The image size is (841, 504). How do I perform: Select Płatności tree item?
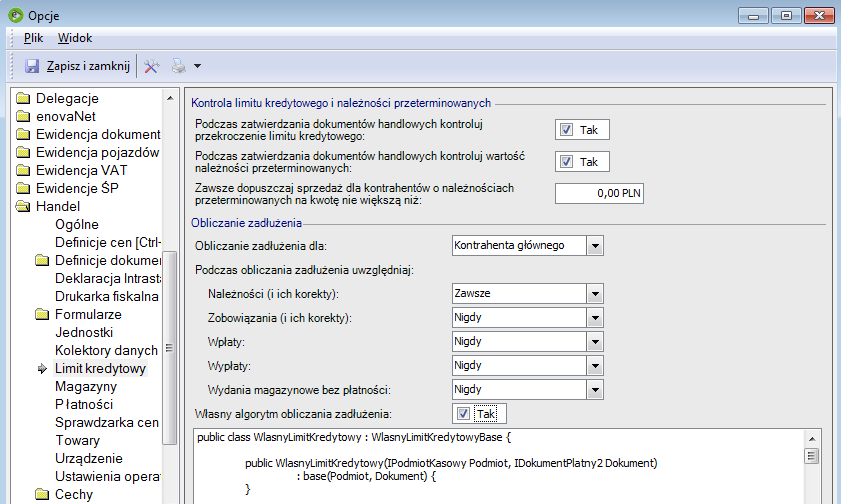(84, 404)
